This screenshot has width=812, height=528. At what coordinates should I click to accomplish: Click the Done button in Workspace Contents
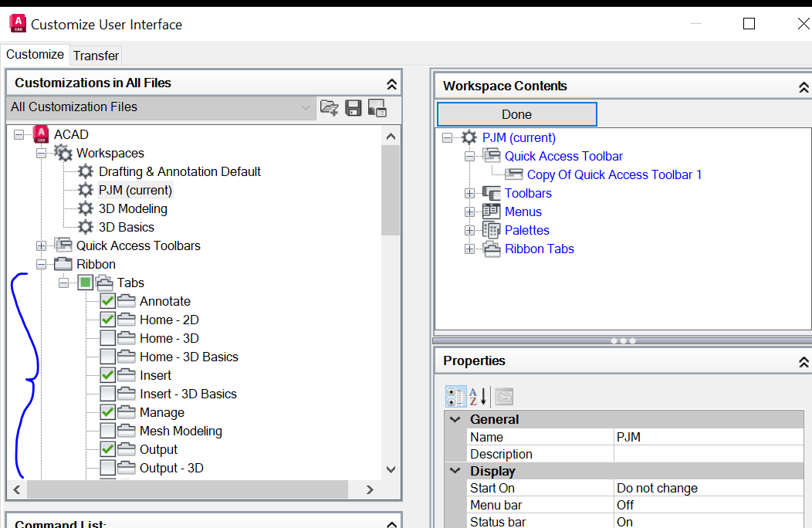pos(517,114)
